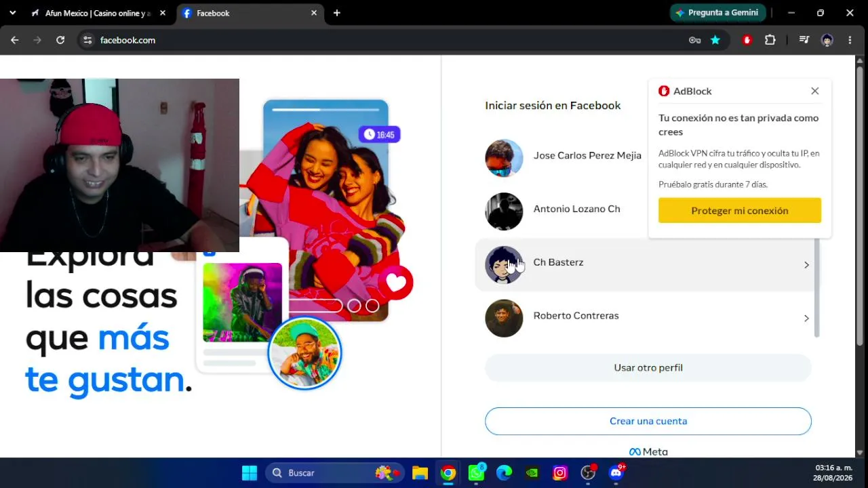The height and width of the screenshot is (488, 868).
Task: Click Usar otro perfil button
Action: coord(648,367)
